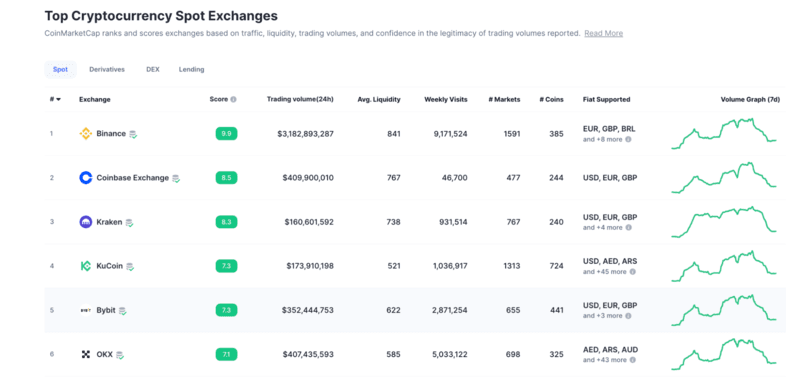Switch to the Derivatives tab
The height and width of the screenshot is (381, 800).
(x=107, y=69)
